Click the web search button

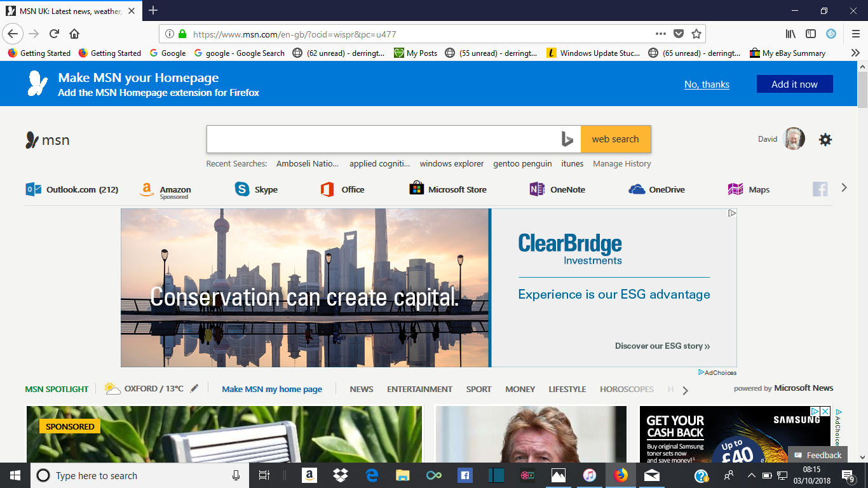(x=616, y=139)
